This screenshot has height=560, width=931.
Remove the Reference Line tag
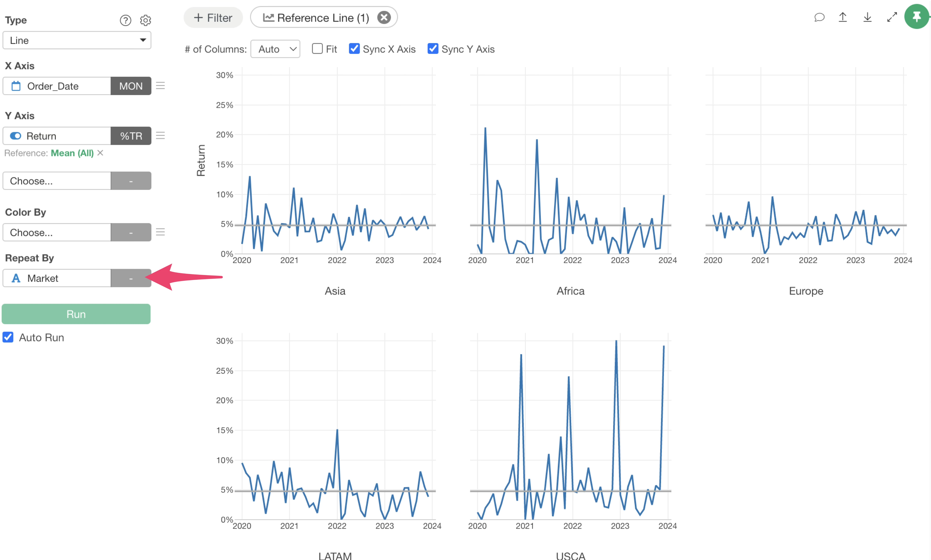point(384,17)
